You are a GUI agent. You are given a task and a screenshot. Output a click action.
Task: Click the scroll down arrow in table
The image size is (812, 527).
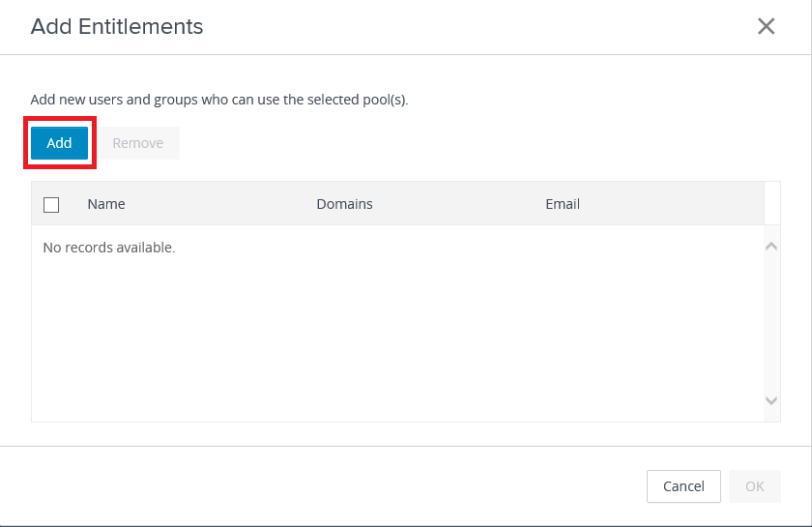point(771,400)
